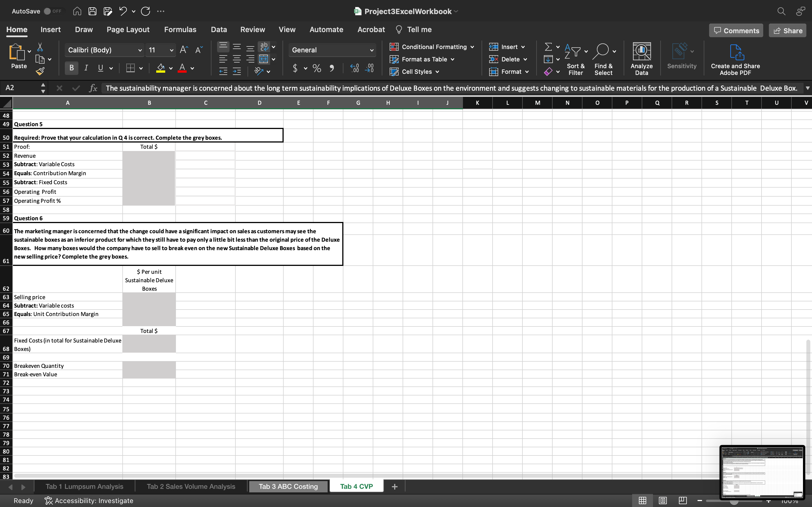The height and width of the screenshot is (507, 812).
Task: Open the Tab 2 Sales Volume Analysis sheet
Action: click(191, 486)
